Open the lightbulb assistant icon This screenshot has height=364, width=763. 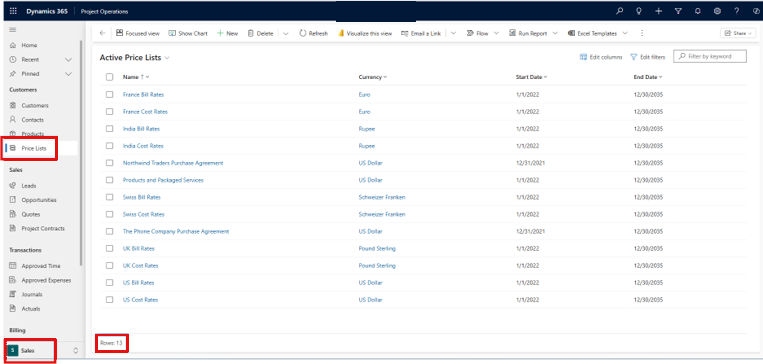click(639, 11)
